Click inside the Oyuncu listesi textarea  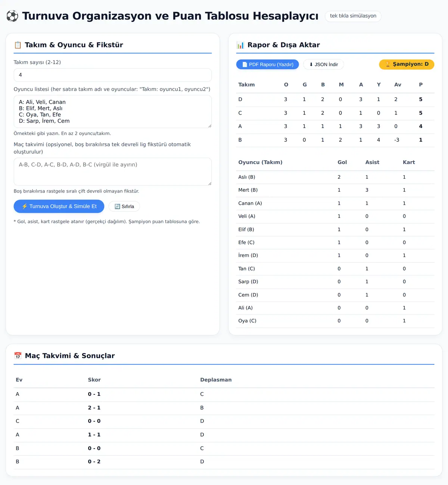[113, 112]
